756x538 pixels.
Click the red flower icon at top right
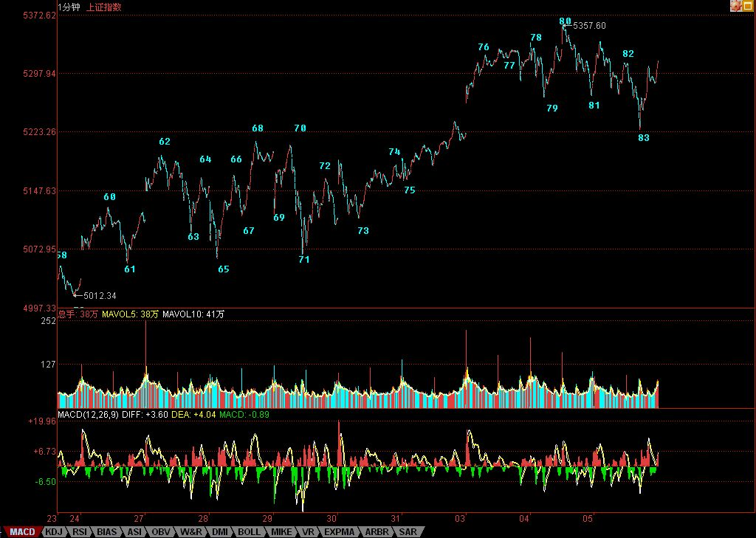(x=735, y=6)
